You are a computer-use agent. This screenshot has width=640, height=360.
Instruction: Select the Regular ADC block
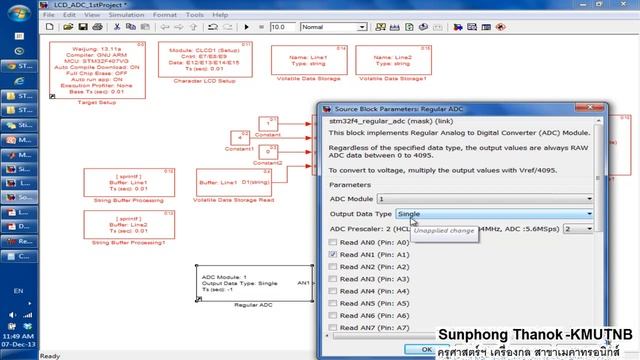(x=254, y=283)
